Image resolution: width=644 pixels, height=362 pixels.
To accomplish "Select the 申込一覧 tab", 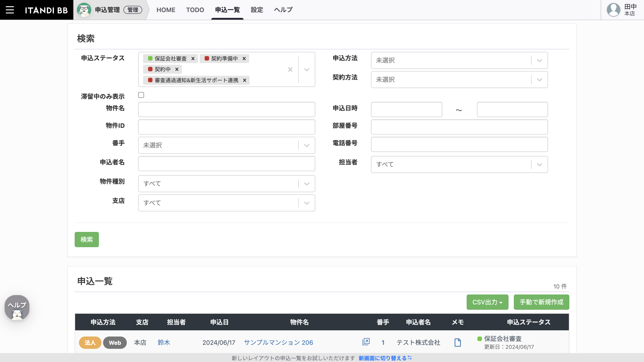I will [227, 10].
